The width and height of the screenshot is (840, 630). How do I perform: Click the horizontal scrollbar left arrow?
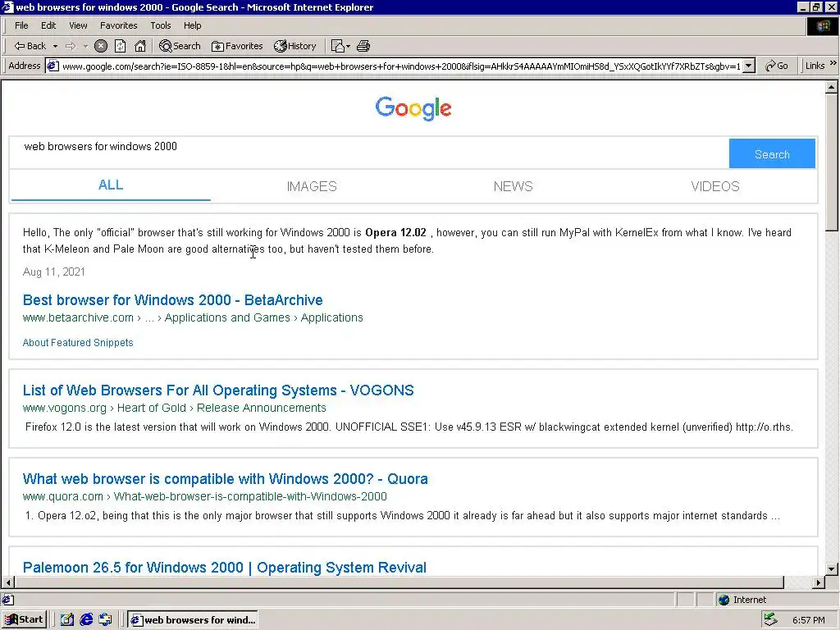(x=8, y=582)
